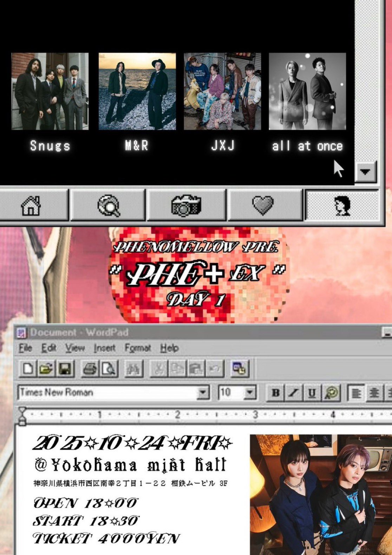Click the text color palette icon

331,393
